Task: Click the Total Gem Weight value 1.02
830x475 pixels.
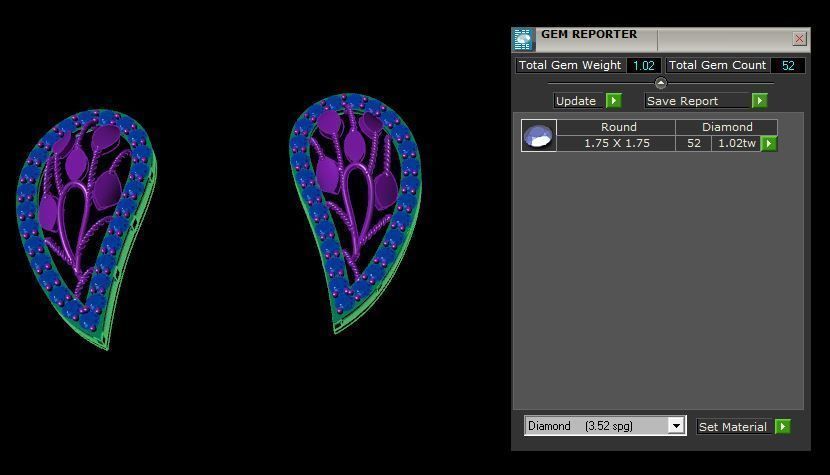Action: click(644, 66)
